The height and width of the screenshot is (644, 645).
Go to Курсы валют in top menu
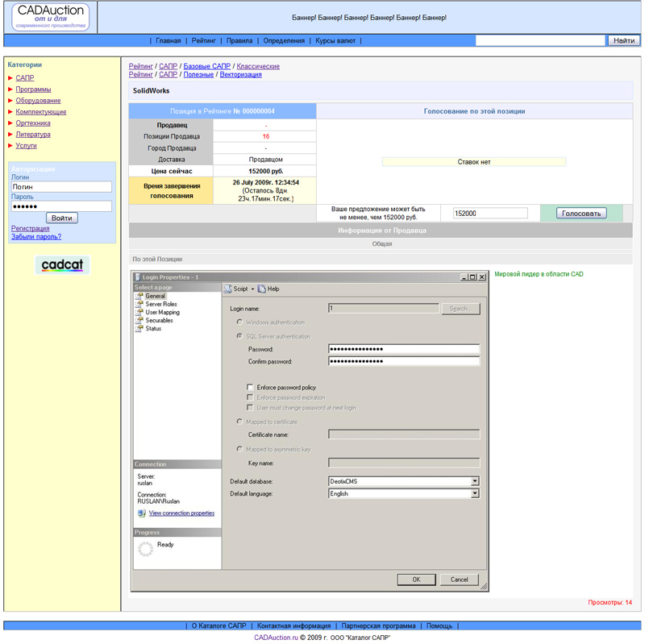(335, 40)
